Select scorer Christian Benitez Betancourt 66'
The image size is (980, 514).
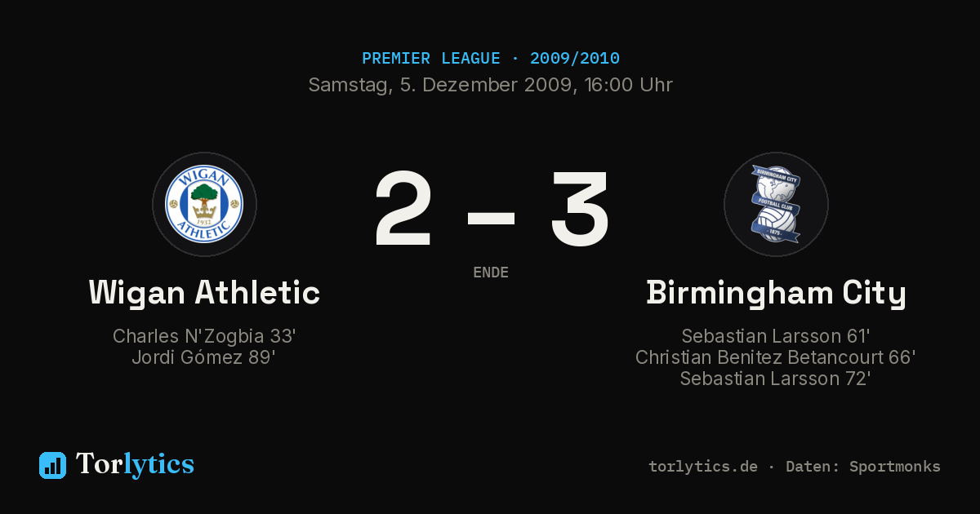click(x=776, y=357)
